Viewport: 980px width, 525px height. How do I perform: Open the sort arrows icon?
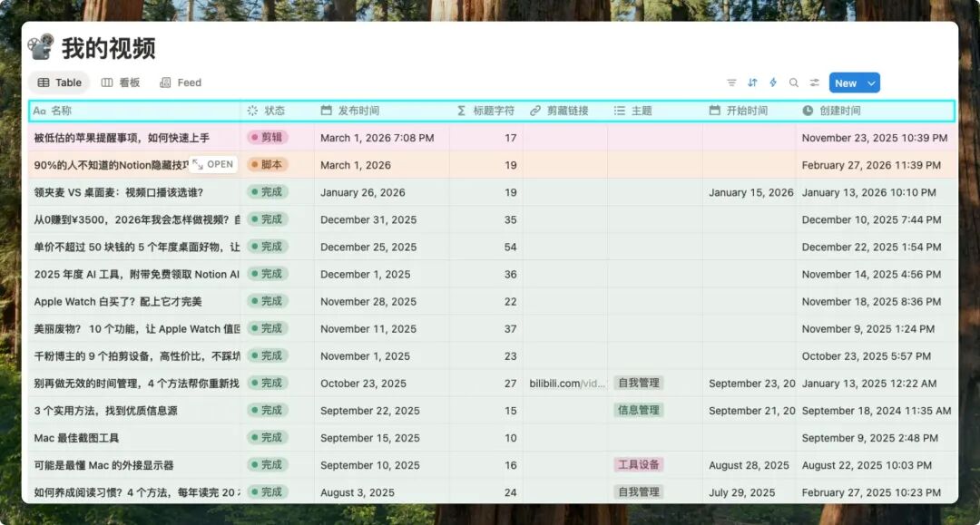coord(752,83)
